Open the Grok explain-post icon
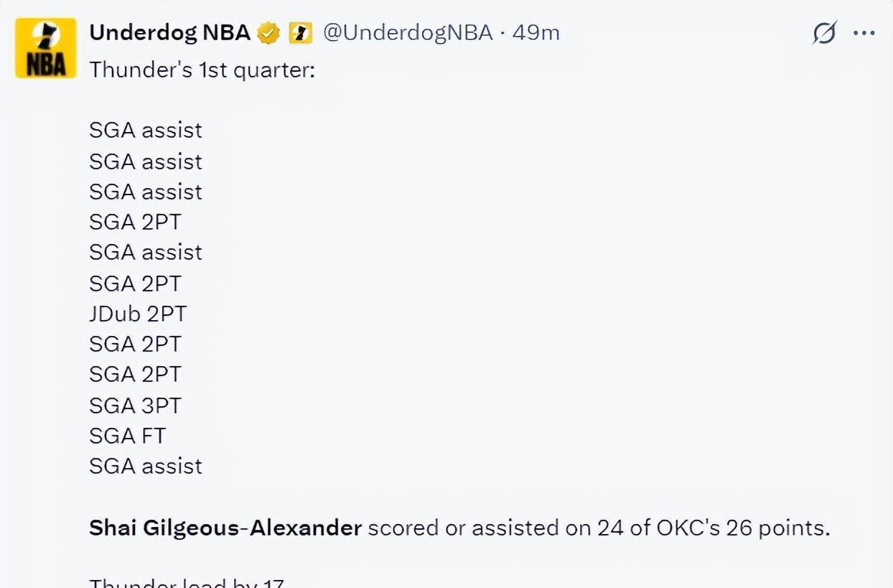Image resolution: width=893 pixels, height=588 pixels. click(x=825, y=33)
